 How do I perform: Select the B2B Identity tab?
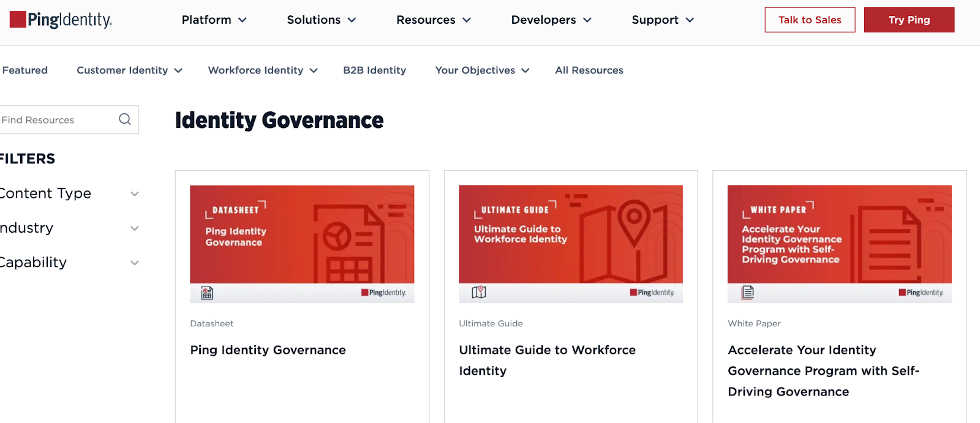pyautogui.click(x=374, y=70)
